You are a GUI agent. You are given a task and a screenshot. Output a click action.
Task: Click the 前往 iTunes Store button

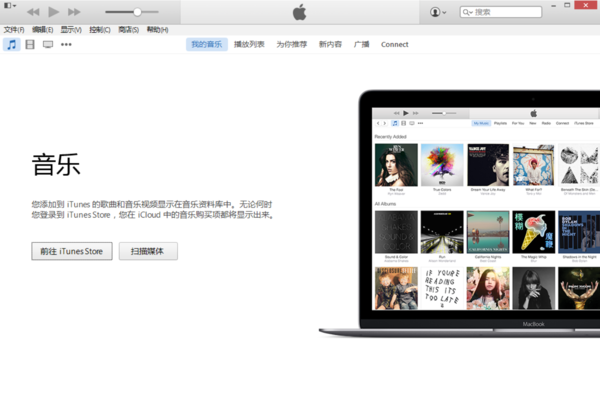pyautogui.click(x=72, y=251)
